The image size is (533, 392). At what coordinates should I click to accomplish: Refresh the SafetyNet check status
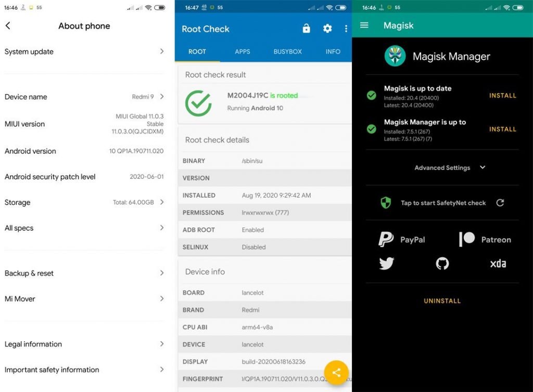pos(500,203)
